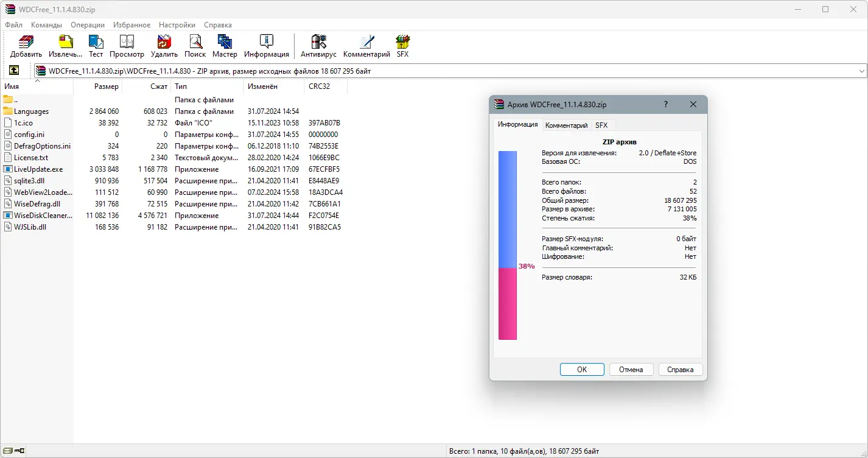Open the address bar dropdown arrow
Viewport: 868px width, 458px height.
click(x=863, y=71)
